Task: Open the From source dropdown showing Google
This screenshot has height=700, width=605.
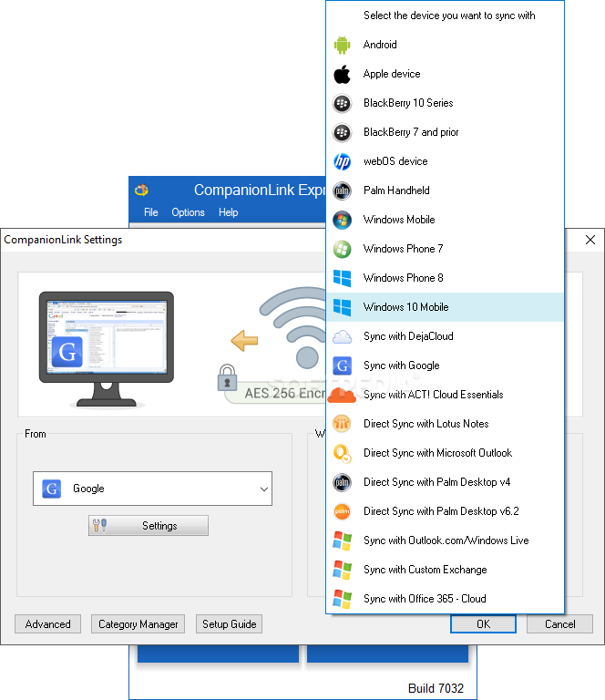Action: 152,489
